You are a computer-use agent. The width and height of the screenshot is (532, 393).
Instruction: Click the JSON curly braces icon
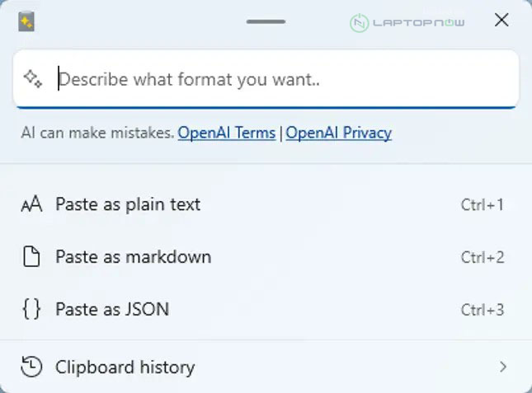tap(31, 310)
